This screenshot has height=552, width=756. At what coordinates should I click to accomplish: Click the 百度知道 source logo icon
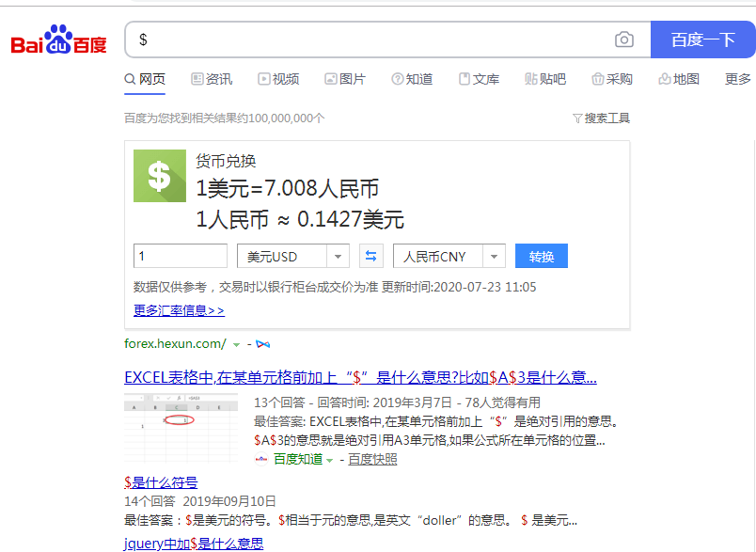(x=260, y=460)
